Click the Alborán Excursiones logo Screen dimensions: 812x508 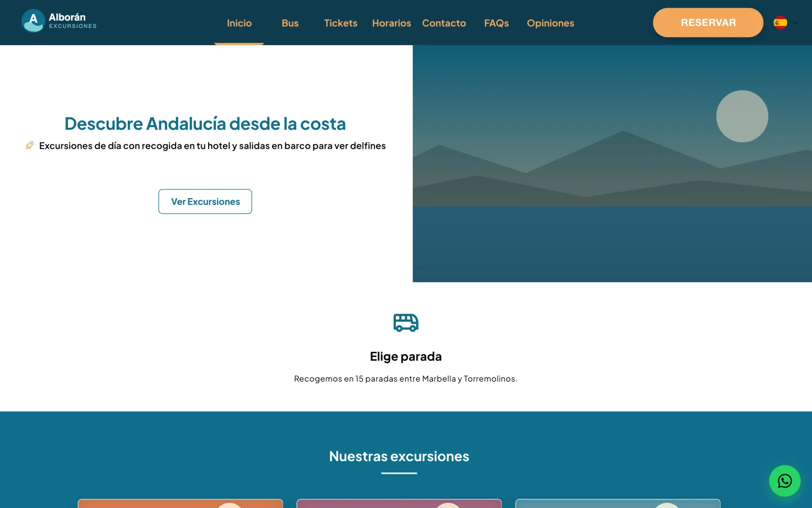pyautogui.click(x=59, y=21)
